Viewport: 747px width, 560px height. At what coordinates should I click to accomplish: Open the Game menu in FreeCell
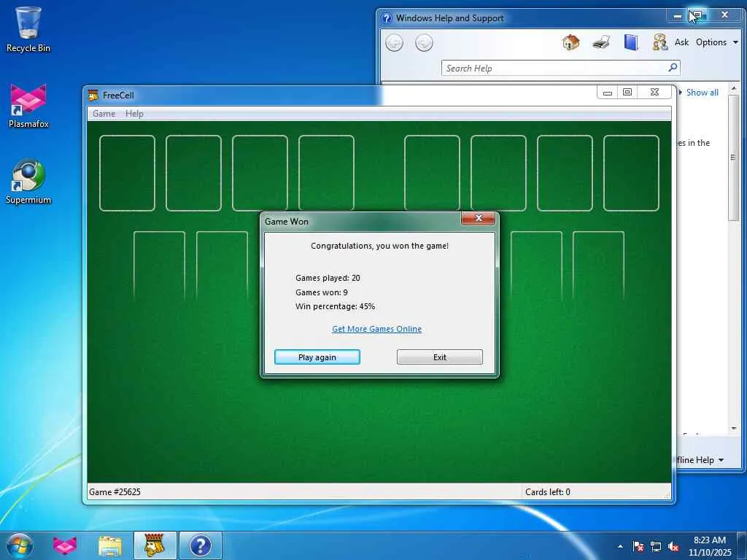(104, 114)
